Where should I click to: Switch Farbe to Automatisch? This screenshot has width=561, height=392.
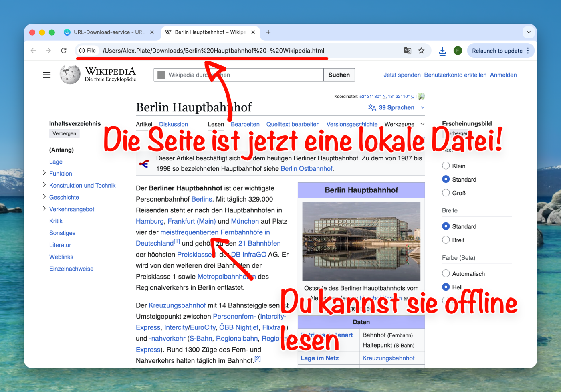tap(446, 273)
